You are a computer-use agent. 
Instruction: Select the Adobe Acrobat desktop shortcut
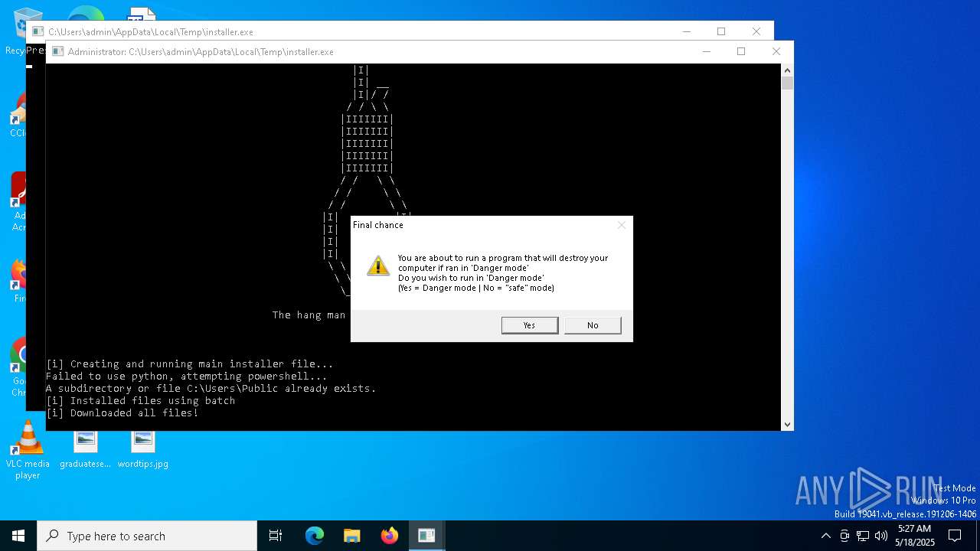[18, 201]
